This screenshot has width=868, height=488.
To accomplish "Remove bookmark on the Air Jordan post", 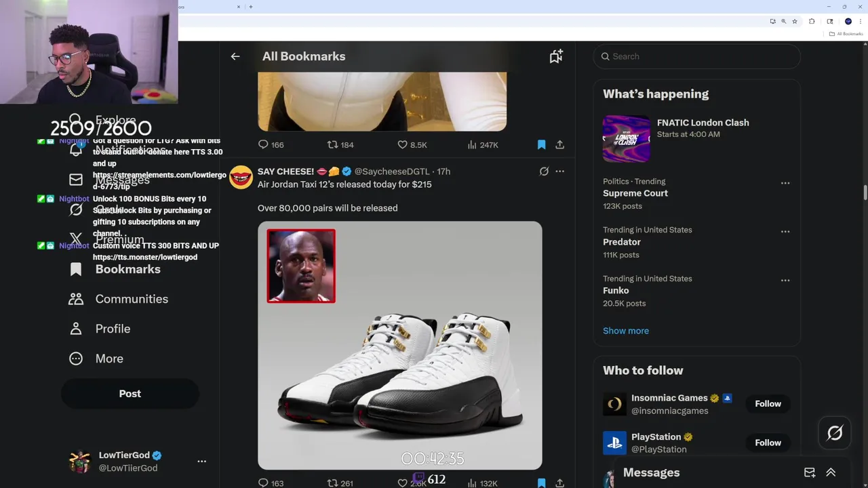I will click(541, 483).
